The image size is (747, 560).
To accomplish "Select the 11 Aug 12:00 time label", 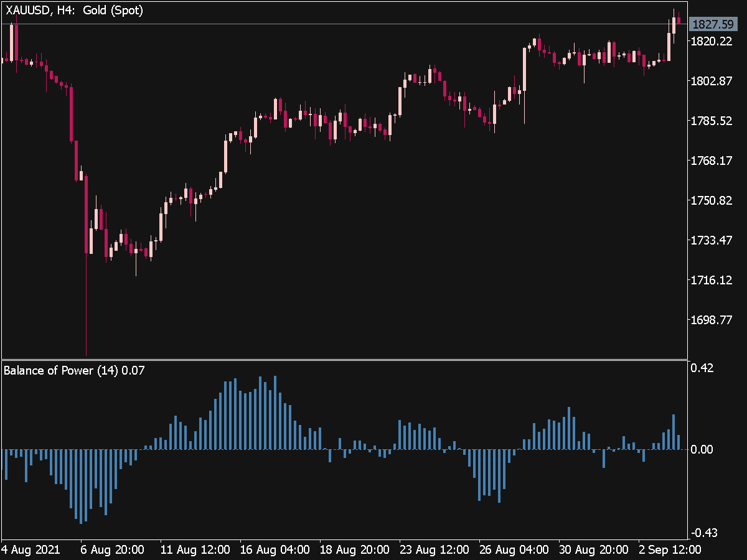I will coord(195,550).
